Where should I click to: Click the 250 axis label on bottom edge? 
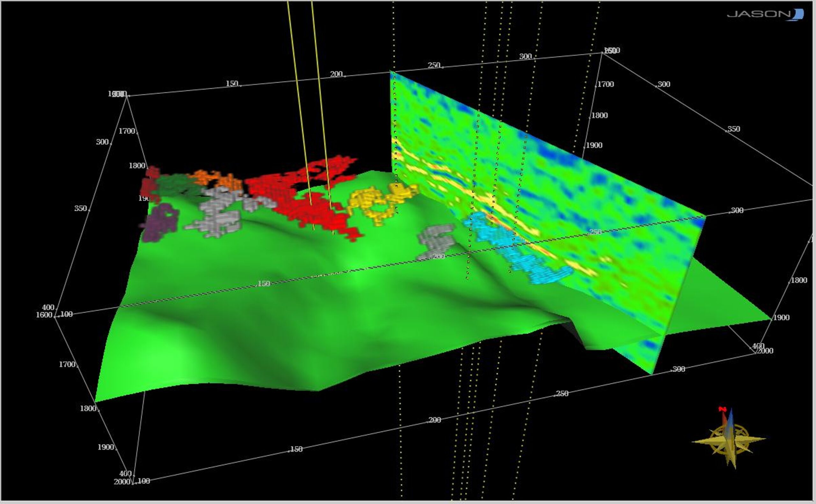click(562, 394)
